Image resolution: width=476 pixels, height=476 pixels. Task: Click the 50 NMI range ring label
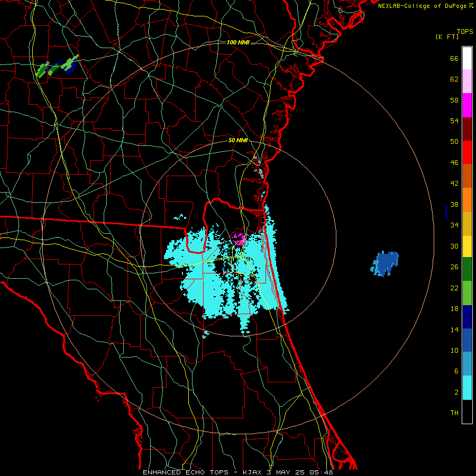click(x=238, y=140)
